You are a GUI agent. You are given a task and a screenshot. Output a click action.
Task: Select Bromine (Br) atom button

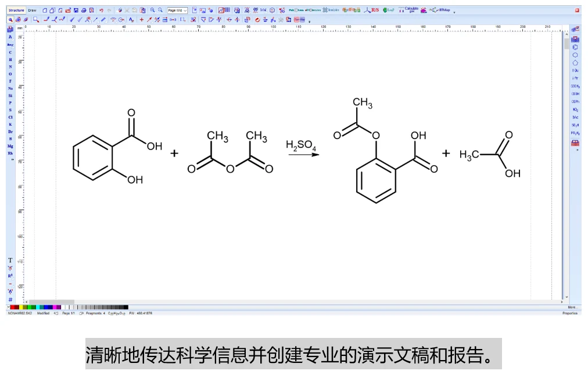tap(10, 132)
